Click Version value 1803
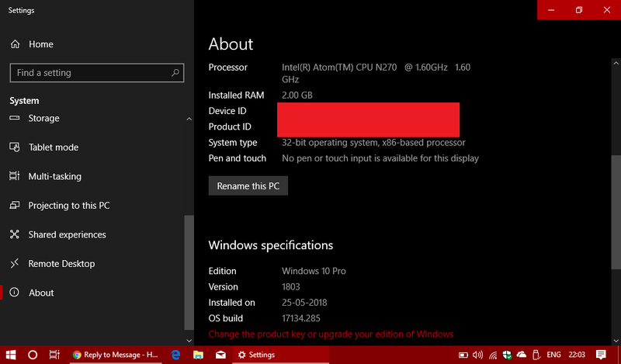This screenshot has width=621, height=364. [290, 286]
